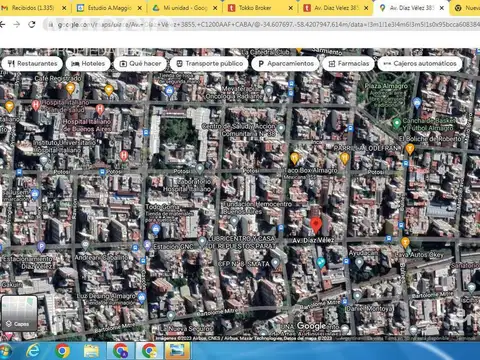Open the Café Registrado coffee pin
Viewport: 480px width, 360px height.
70,89
